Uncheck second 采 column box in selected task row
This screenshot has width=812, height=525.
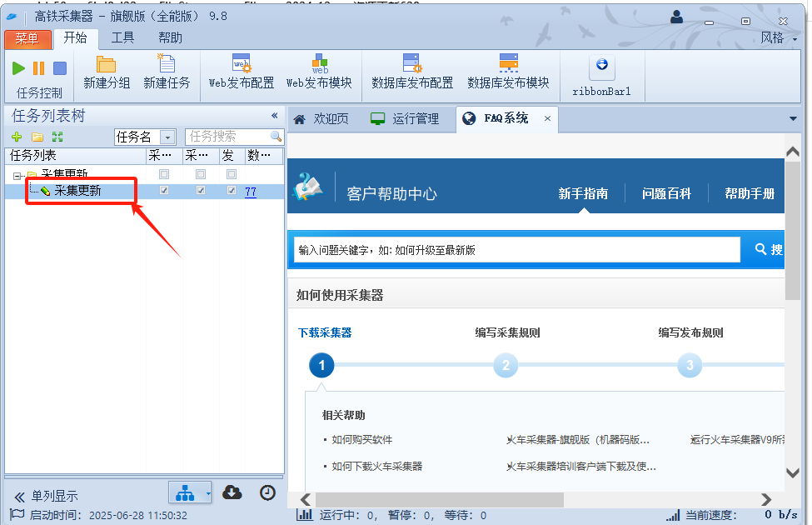(201, 190)
